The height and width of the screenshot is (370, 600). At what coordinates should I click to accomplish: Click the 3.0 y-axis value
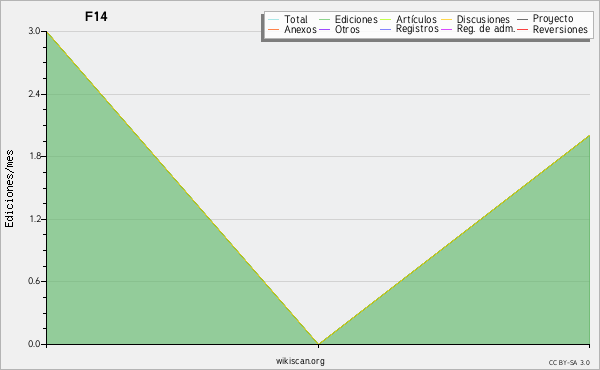[x=34, y=31]
